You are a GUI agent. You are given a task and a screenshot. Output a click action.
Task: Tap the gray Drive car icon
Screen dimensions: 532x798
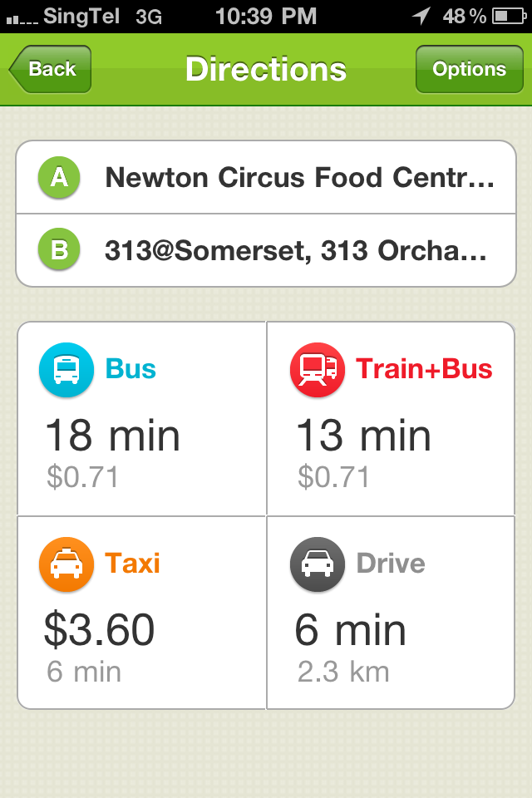318,564
